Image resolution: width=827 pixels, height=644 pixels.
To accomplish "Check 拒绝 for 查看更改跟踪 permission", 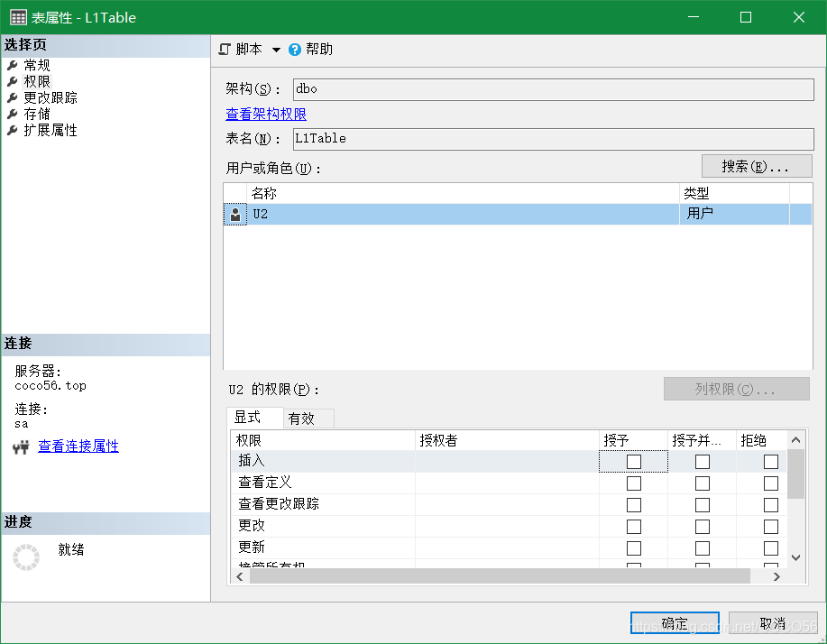I will 770,505.
